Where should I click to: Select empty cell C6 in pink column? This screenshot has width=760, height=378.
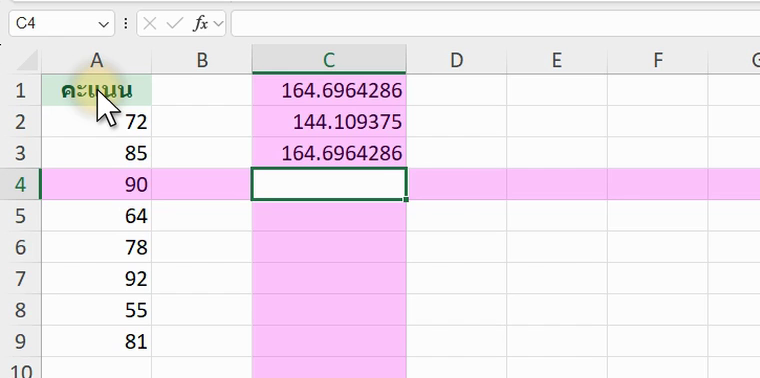[329, 247]
